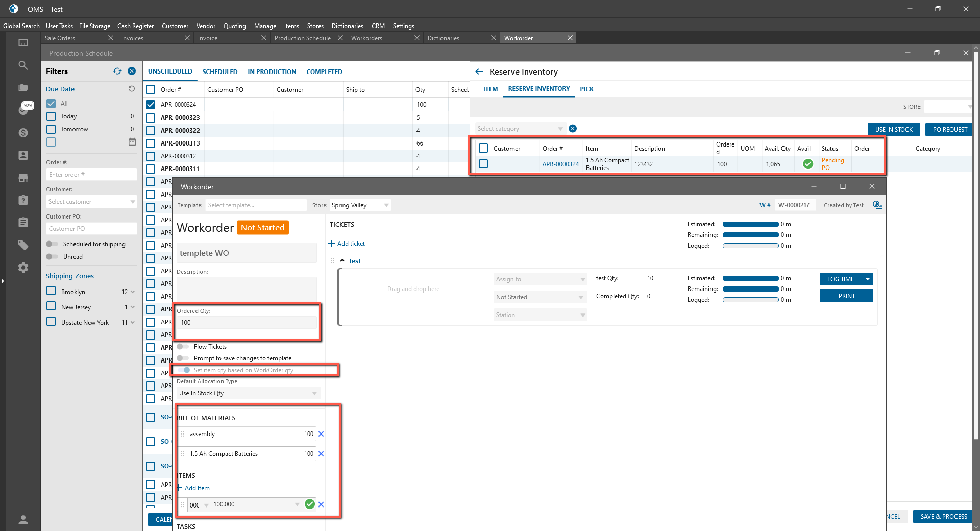
Task: Click the Enter order # field
Action: [x=91, y=175]
